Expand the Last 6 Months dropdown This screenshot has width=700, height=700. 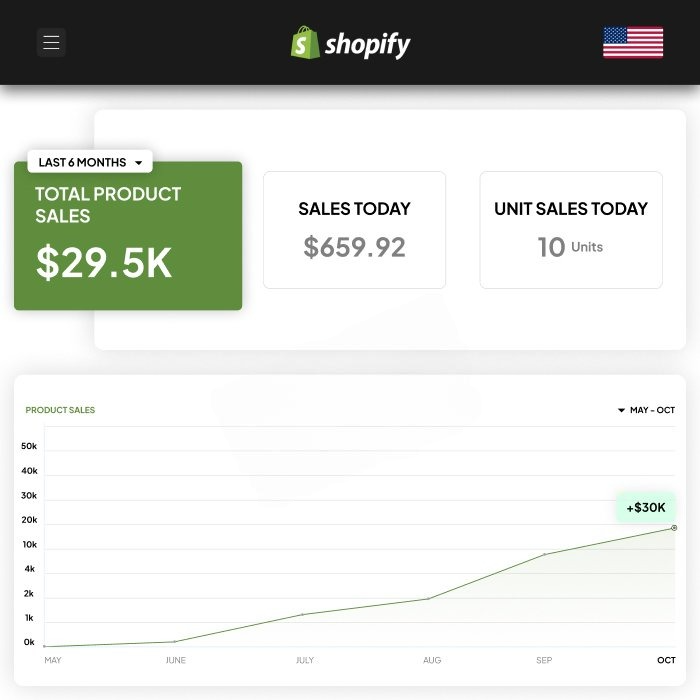pyautogui.click(x=90, y=162)
